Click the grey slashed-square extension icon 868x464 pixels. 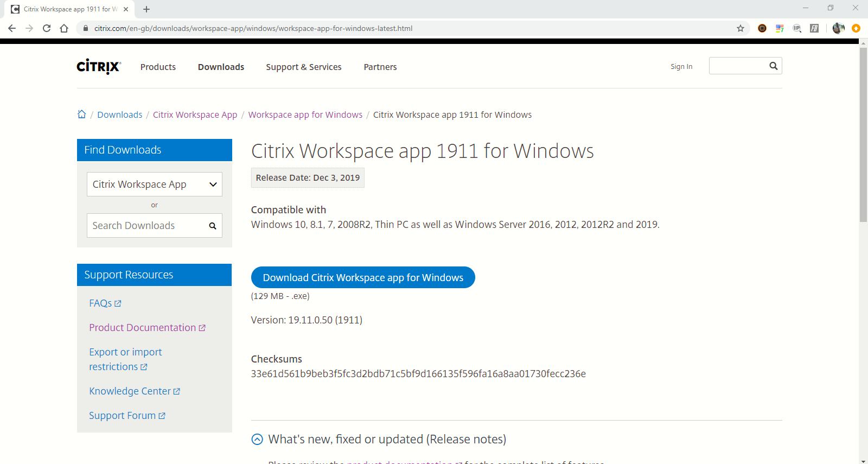point(814,28)
